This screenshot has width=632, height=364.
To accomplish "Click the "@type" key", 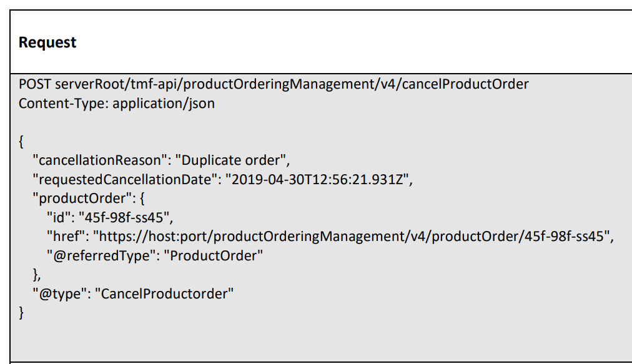I will point(58,293).
